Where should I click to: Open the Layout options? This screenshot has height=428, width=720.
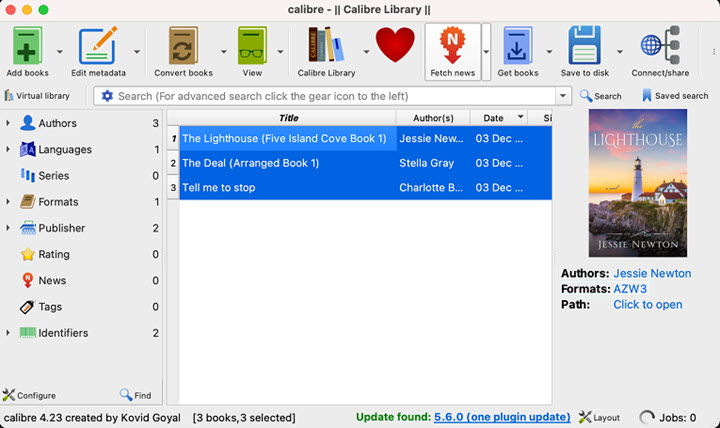(x=599, y=417)
